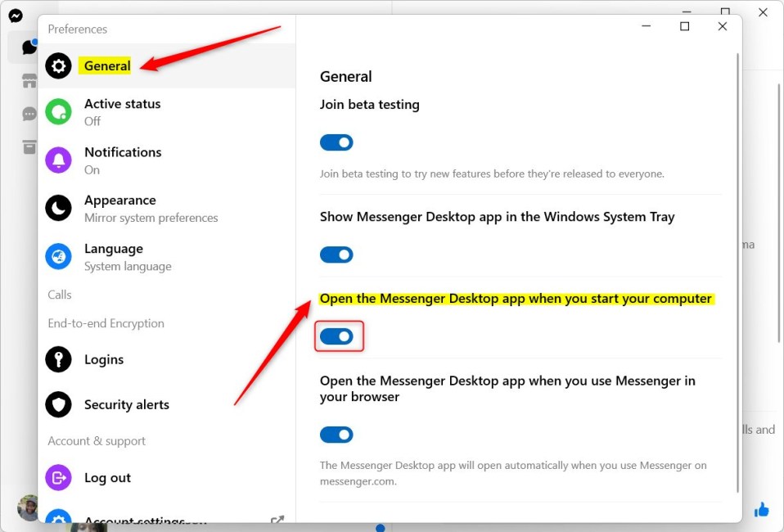Image resolution: width=784 pixels, height=532 pixels.
Task: Click the "End-to-end Encryption" section label
Action: pyautogui.click(x=106, y=323)
